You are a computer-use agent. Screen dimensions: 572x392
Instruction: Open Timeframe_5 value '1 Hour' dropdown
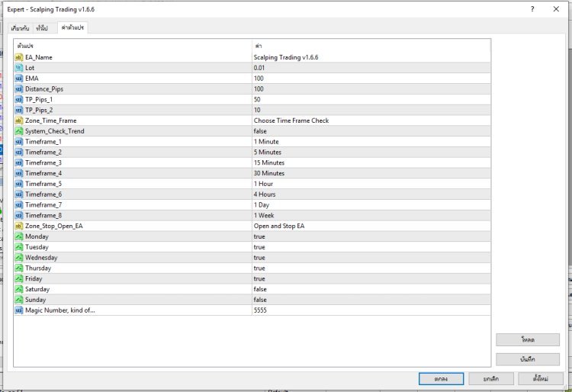pyautogui.click(x=263, y=184)
